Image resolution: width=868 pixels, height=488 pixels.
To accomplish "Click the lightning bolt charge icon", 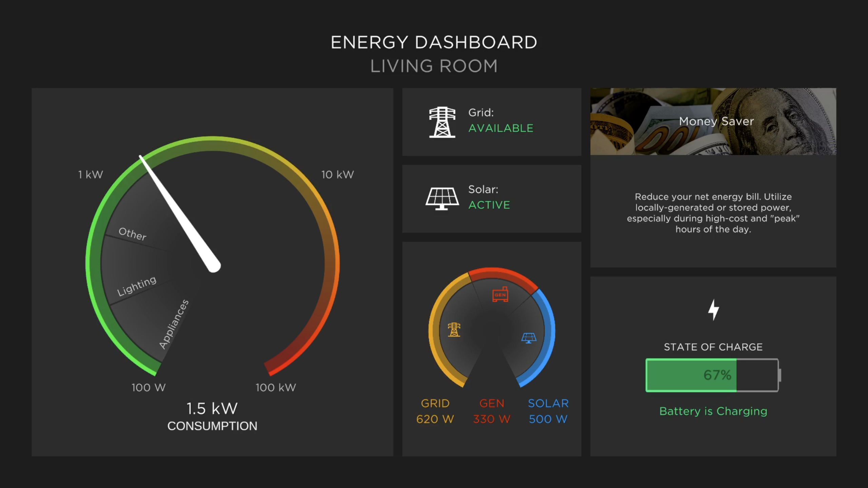I will (x=713, y=310).
